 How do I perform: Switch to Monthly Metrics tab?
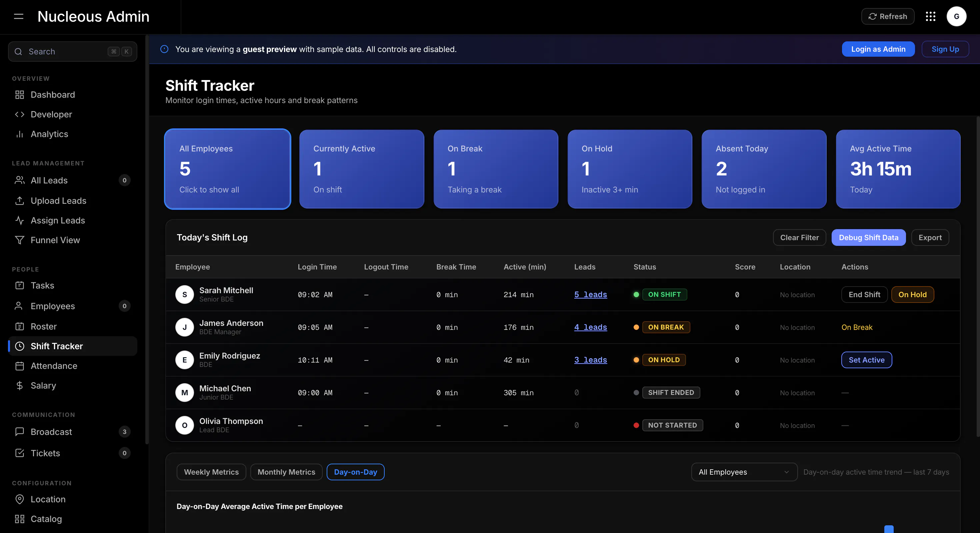pos(286,472)
